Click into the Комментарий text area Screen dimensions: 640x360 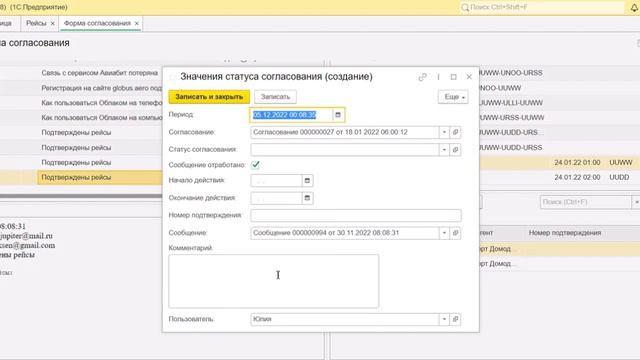tap(273, 281)
